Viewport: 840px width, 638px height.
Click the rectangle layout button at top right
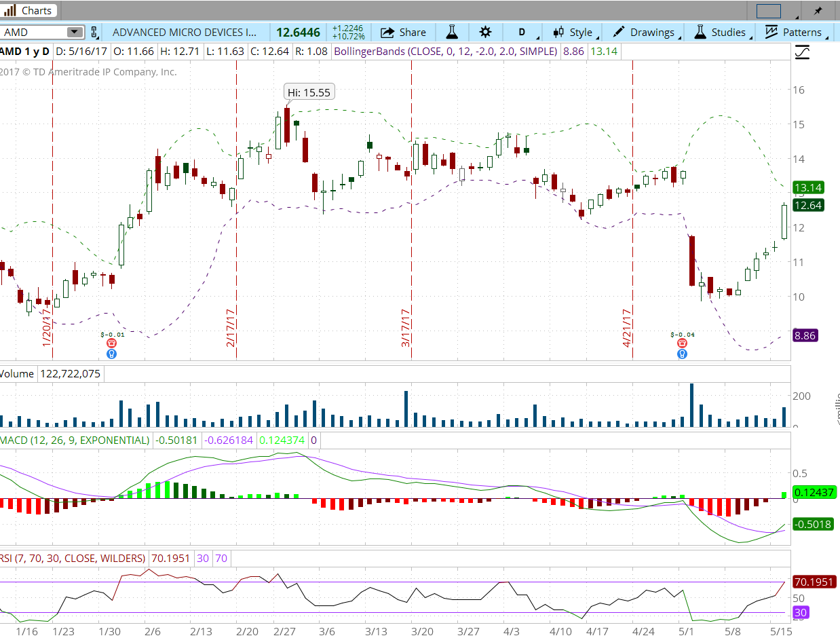coord(769,11)
